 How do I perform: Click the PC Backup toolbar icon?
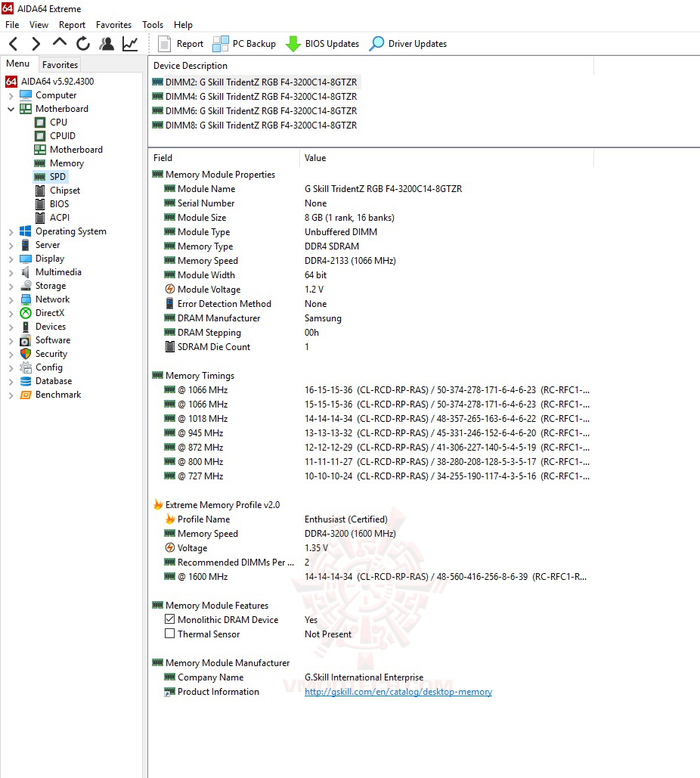coord(243,44)
